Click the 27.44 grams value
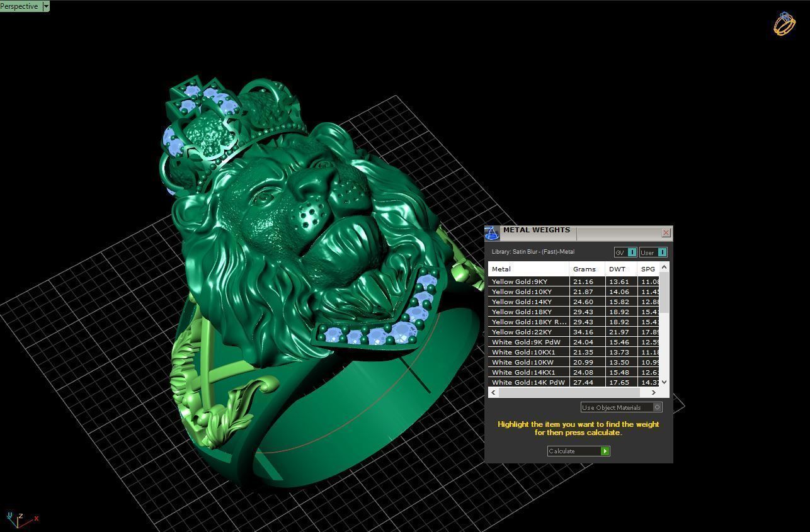This screenshot has width=810, height=532. [583, 382]
